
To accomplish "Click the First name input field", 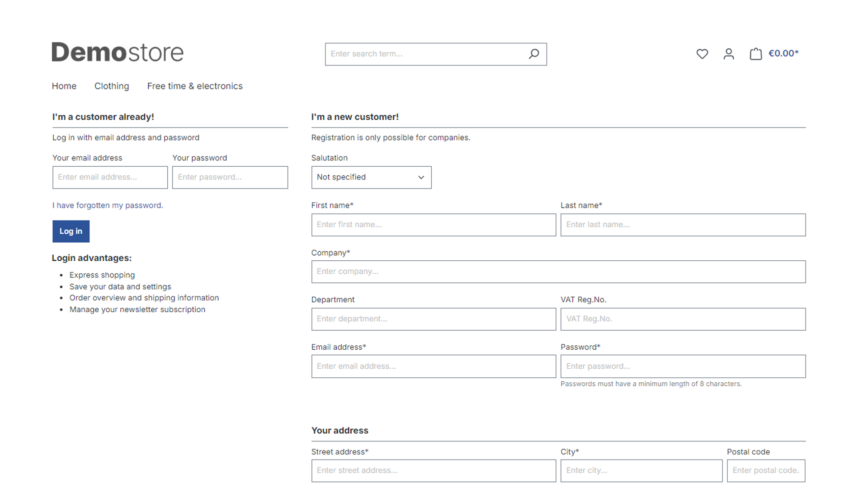I will coord(434,224).
